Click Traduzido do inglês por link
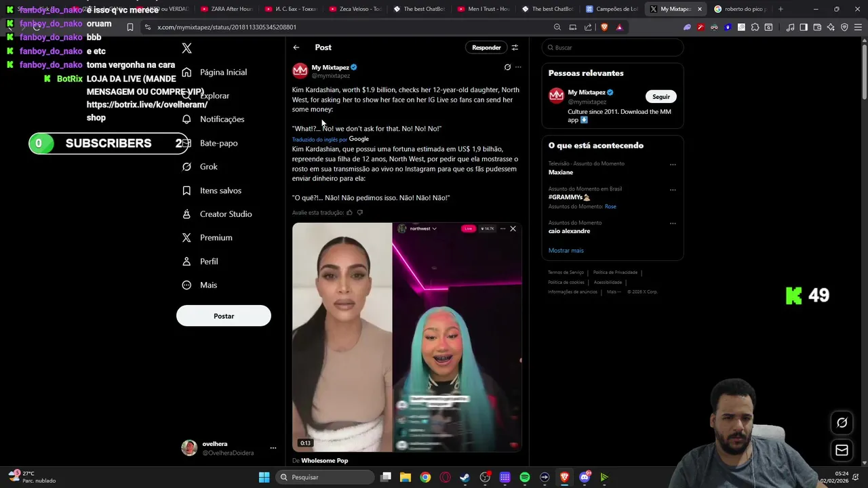This screenshot has height=488, width=868. click(319, 140)
